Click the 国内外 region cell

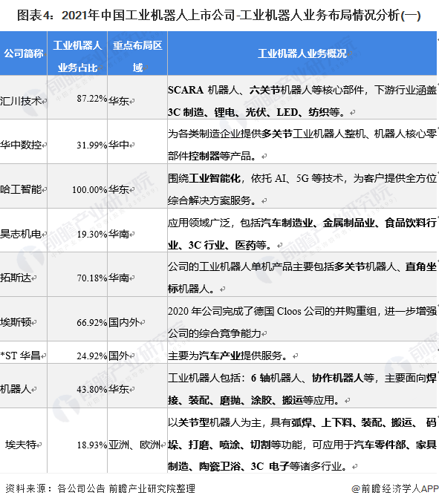[126, 322]
